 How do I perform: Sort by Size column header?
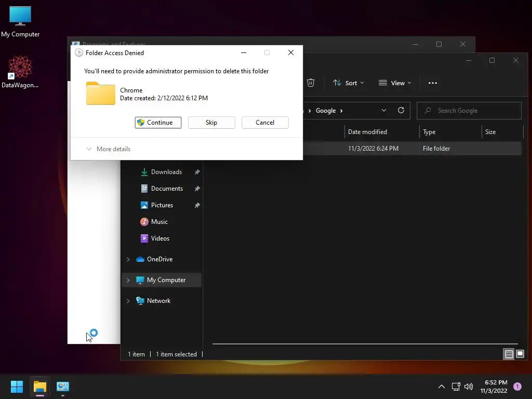(490, 132)
